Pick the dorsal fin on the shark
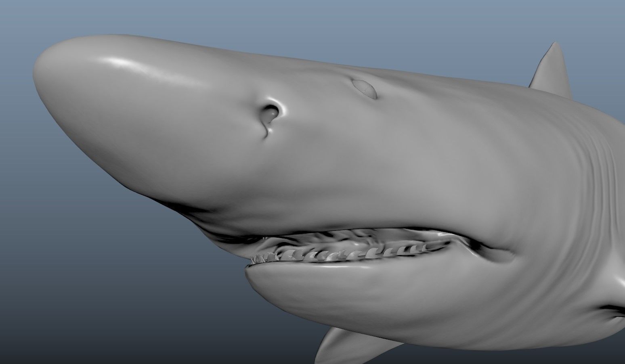This screenshot has height=364, width=625. 552,70
